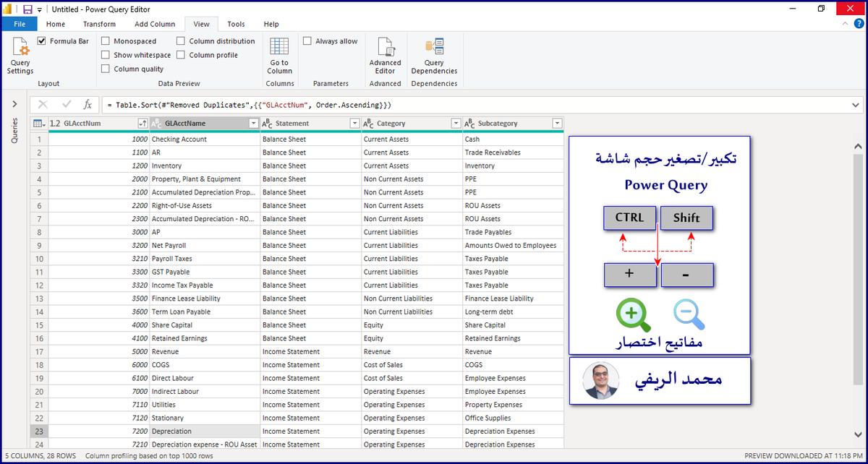
Task: Select the Cost of Sales cell for COGS
Action: (x=412, y=365)
